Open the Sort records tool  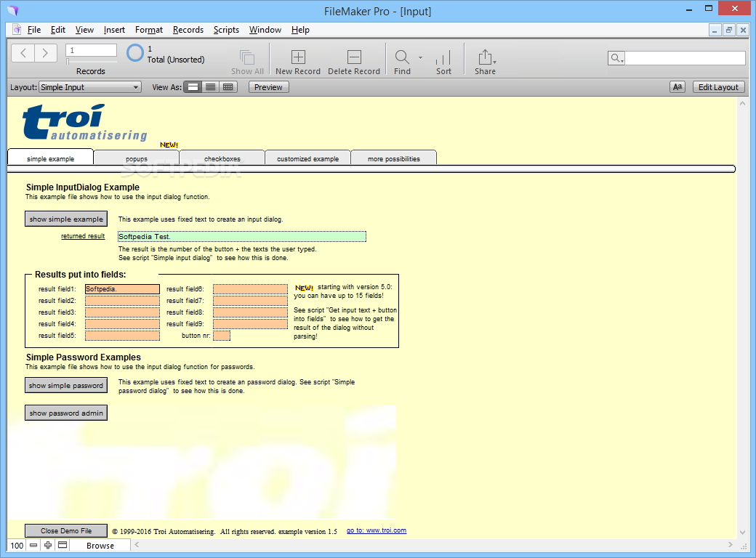tap(443, 57)
